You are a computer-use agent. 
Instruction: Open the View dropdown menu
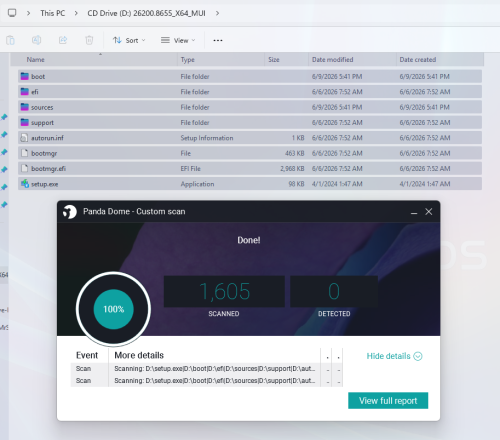coord(178,40)
